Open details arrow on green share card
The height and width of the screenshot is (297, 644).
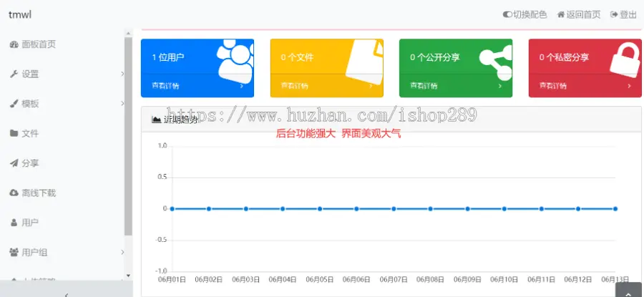click(500, 86)
